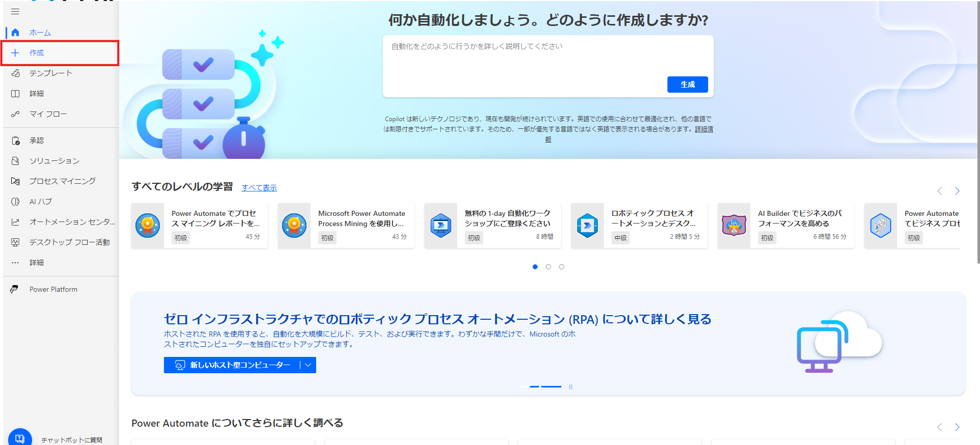This screenshot has height=445, width=980.
Task: Show previous learning cards with the left arrow
Action: click(x=940, y=191)
